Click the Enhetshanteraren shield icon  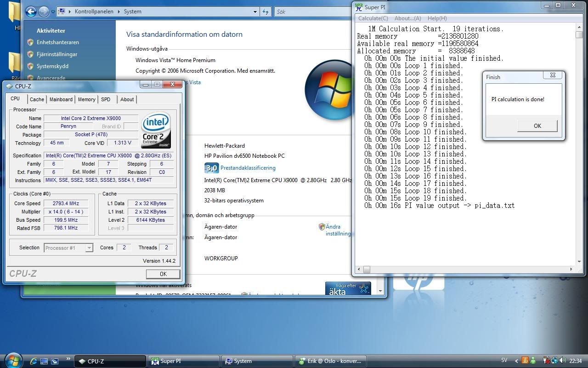(x=30, y=42)
